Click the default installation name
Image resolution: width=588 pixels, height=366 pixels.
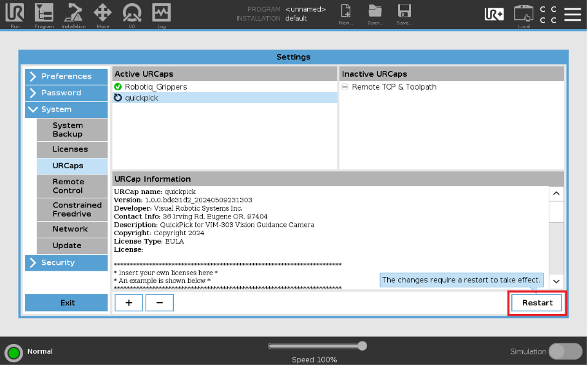[x=296, y=19]
